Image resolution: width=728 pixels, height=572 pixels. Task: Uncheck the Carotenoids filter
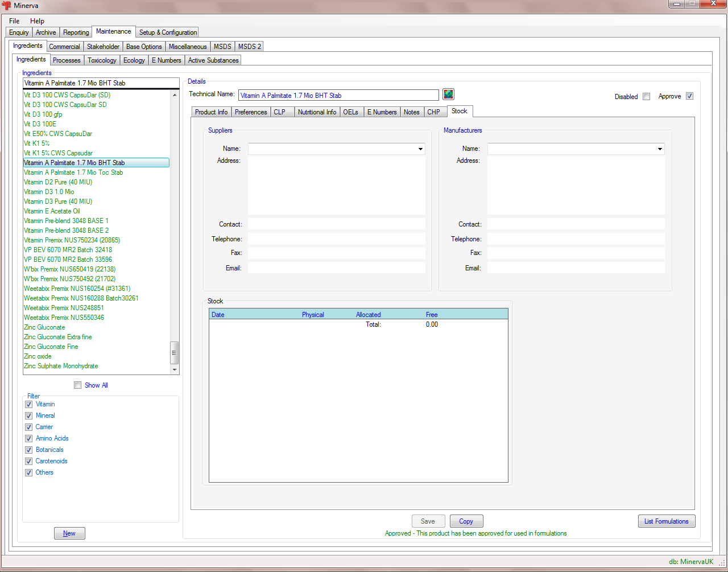pos(28,461)
